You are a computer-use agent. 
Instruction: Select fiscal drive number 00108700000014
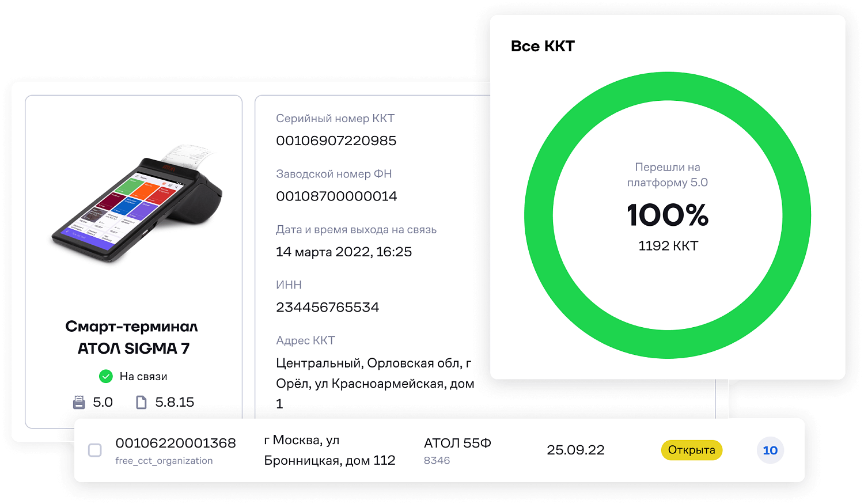point(336,196)
